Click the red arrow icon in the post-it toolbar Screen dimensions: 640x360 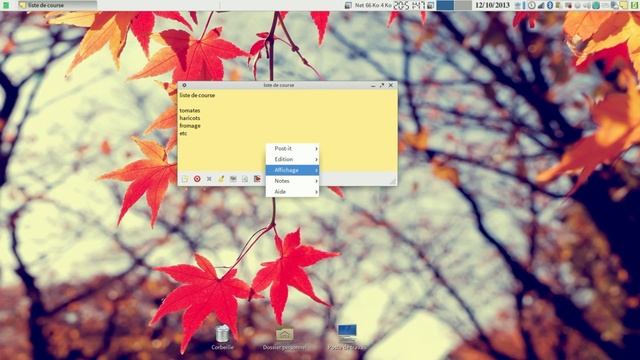click(257, 179)
